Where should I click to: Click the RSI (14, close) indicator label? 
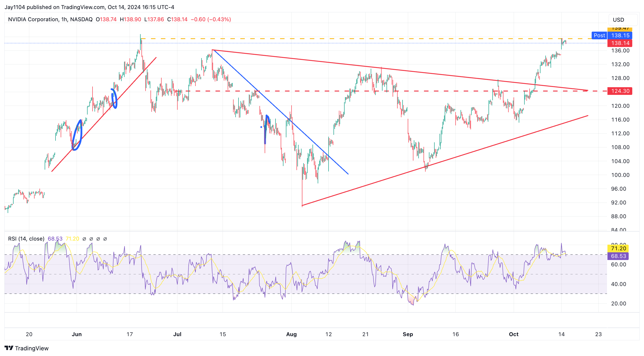click(x=26, y=239)
